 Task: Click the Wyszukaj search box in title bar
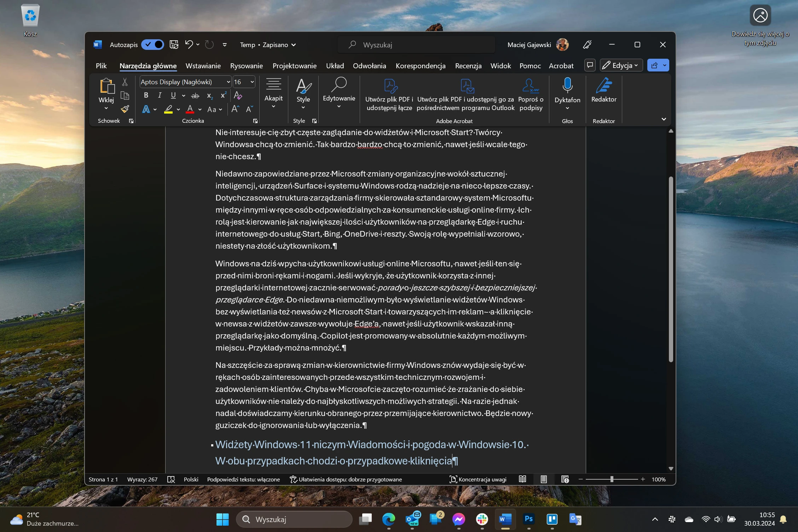416,45
